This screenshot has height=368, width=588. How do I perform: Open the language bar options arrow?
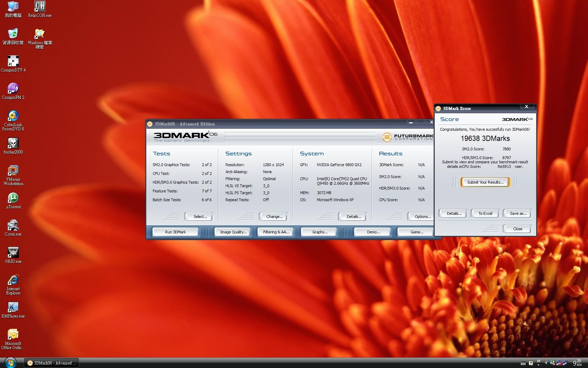coord(539,365)
